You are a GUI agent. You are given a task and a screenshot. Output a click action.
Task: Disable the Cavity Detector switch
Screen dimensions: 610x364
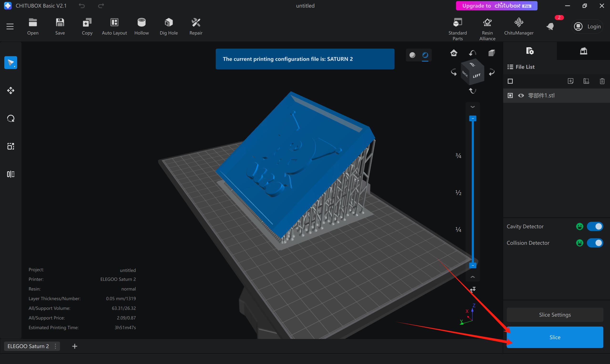[595, 226]
